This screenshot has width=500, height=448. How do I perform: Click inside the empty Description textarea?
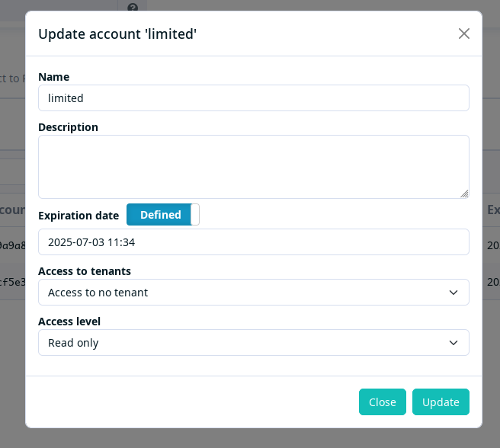point(254,167)
